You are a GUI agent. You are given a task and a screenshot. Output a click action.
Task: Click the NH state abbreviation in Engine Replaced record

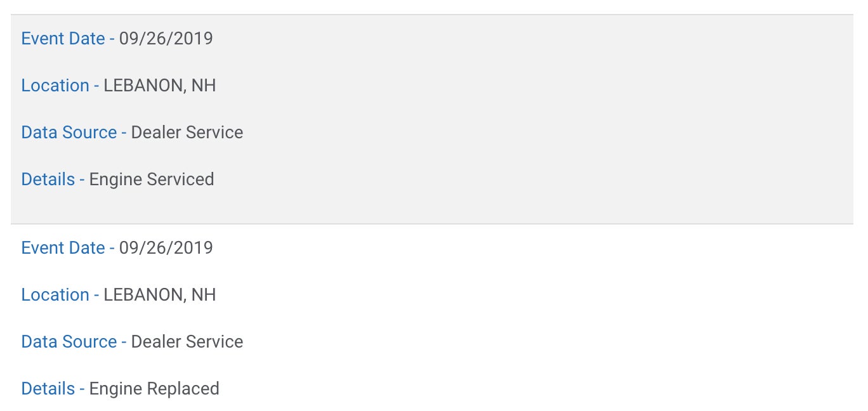204,295
